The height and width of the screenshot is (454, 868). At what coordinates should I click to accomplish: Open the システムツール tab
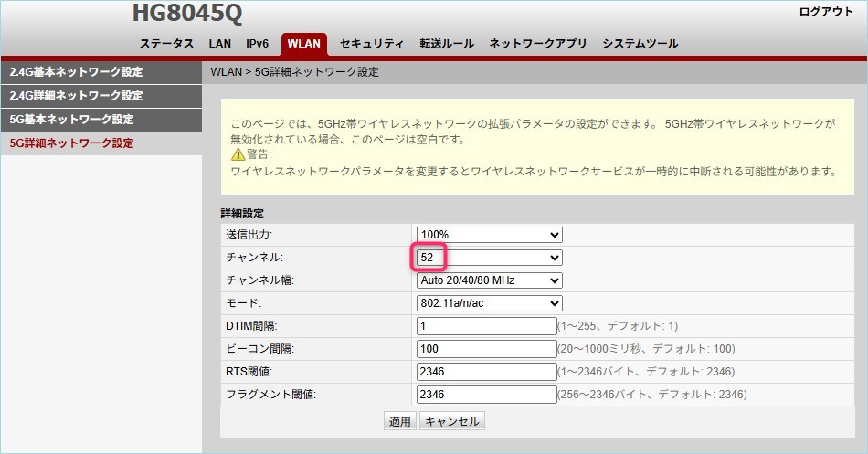pyautogui.click(x=640, y=44)
